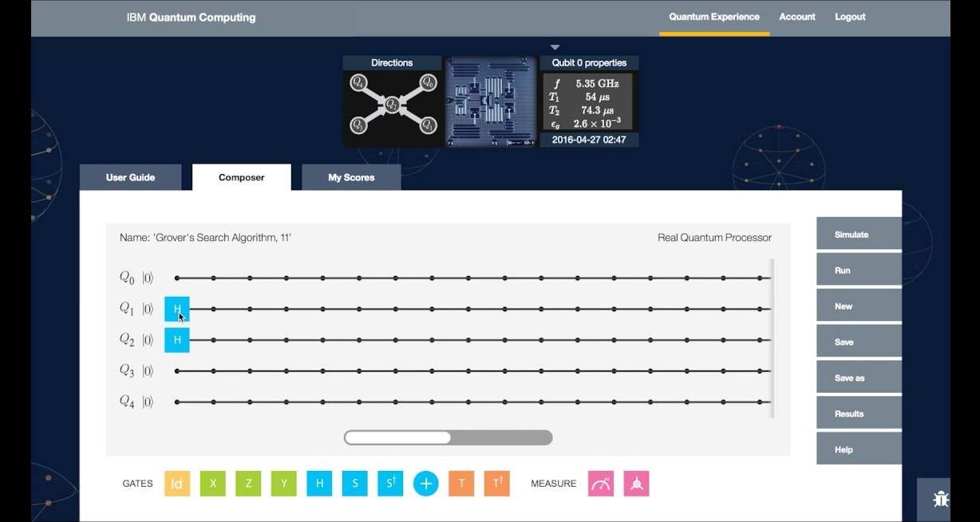This screenshot has width=980, height=522.
Task: Open the Account menu
Action: [797, 17]
